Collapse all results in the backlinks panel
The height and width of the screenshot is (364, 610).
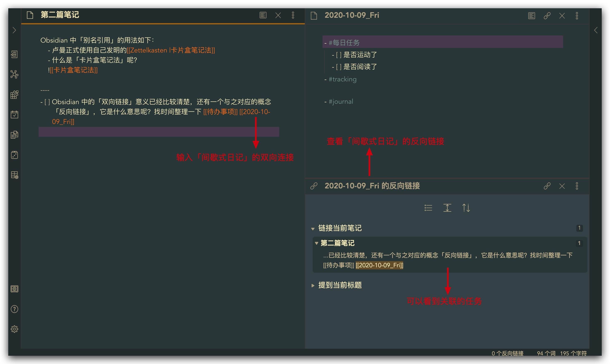coord(447,208)
